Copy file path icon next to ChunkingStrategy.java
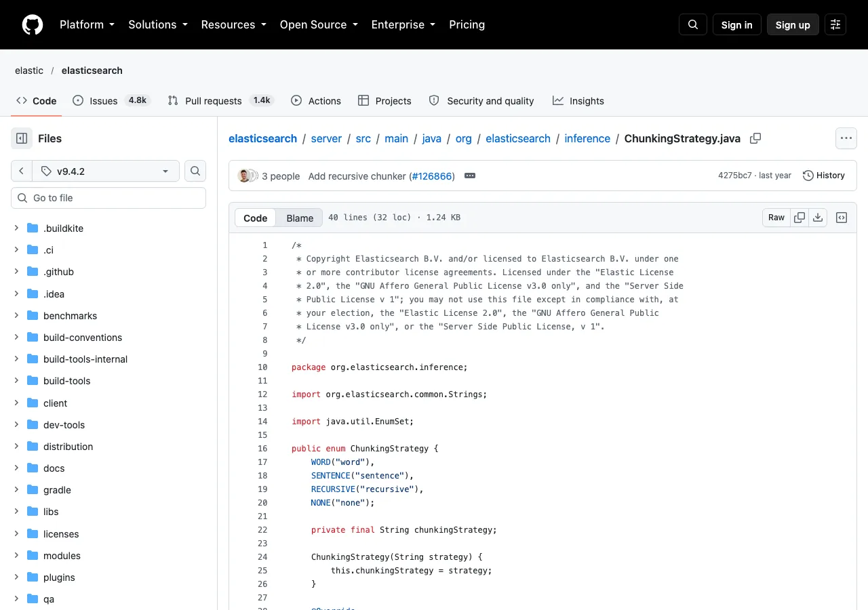This screenshot has height=610, width=868. point(755,138)
